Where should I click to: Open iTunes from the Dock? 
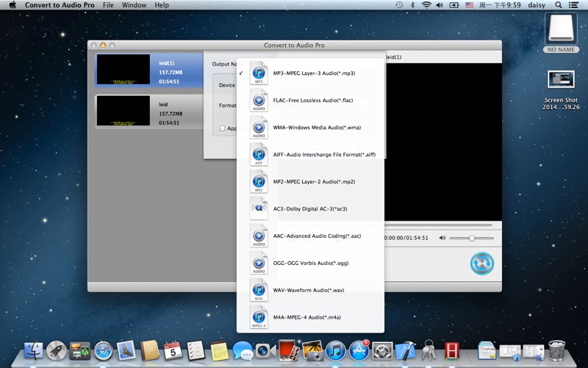click(x=336, y=351)
